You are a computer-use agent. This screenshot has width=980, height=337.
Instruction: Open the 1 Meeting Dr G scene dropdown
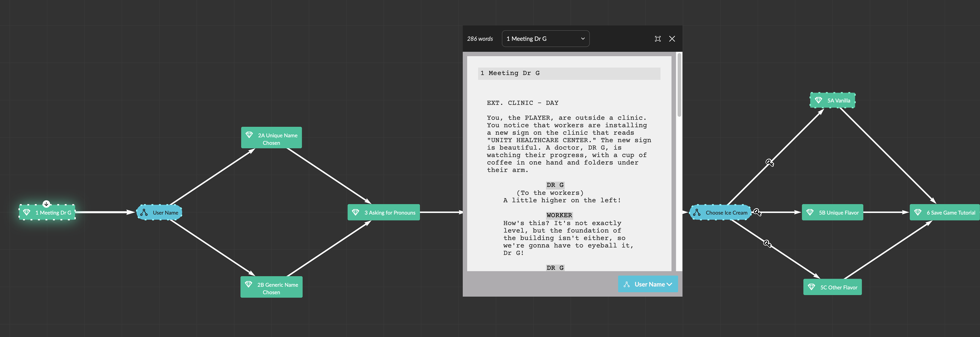[x=545, y=39]
